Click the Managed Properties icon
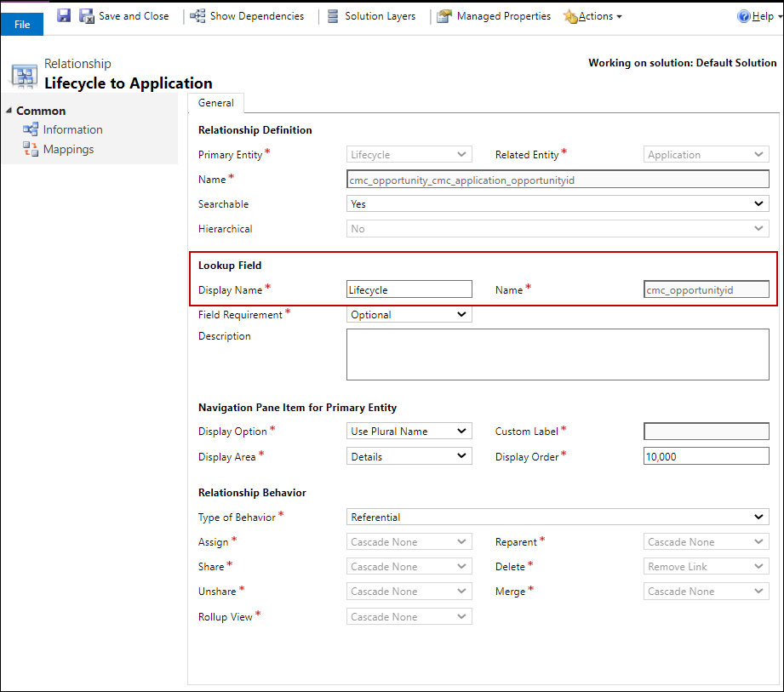The width and height of the screenshot is (784, 692). (x=444, y=16)
